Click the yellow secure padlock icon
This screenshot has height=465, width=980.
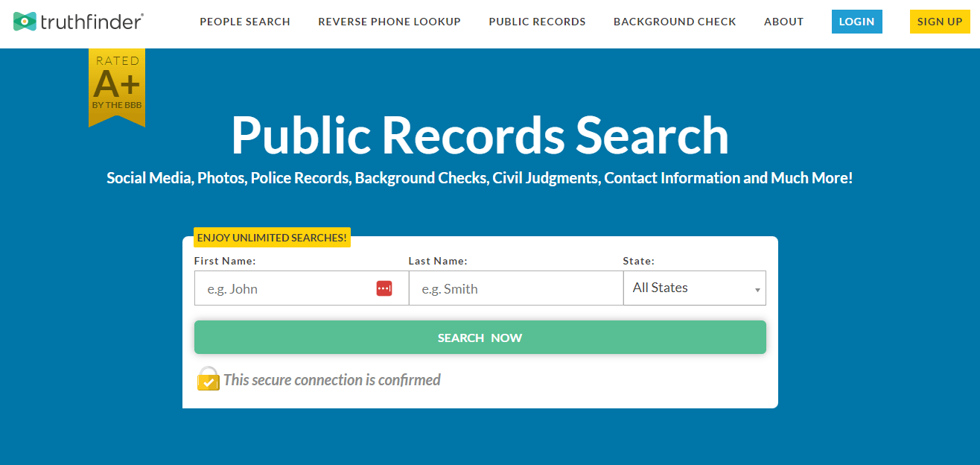point(208,379)
